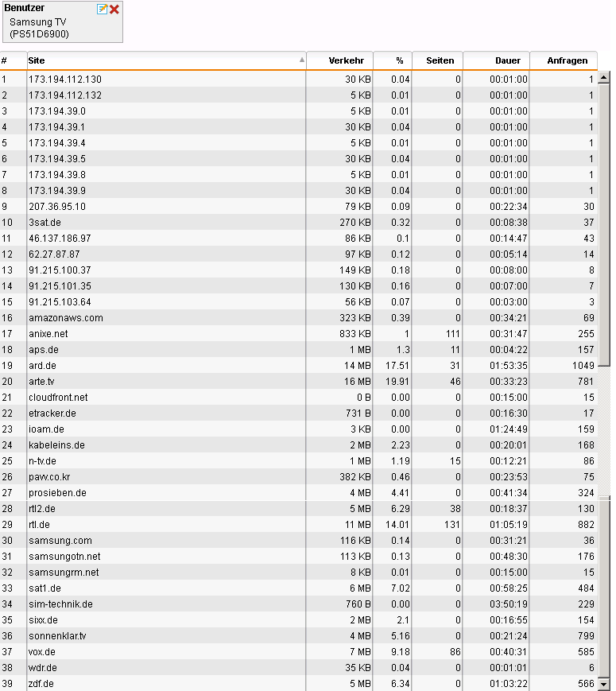Select the prosieben.de site entry
616x691 pixels.
point(57,493)
